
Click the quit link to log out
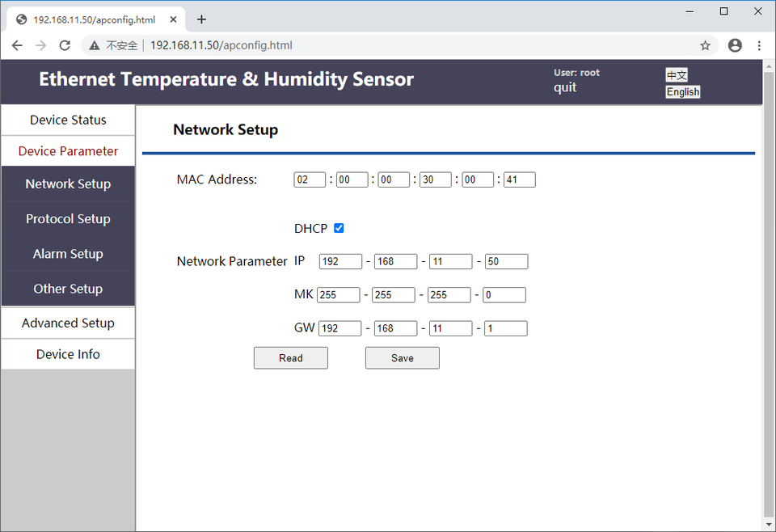[x=565, y=87]
